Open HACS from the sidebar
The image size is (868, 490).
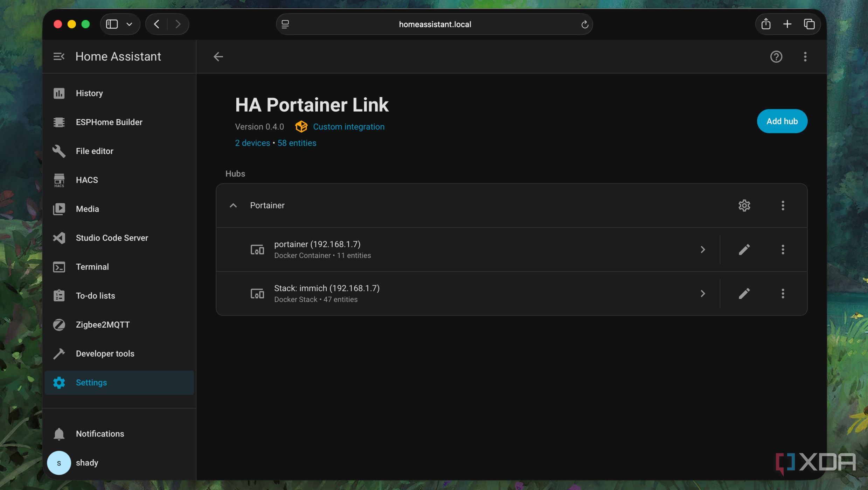(87, 180)
